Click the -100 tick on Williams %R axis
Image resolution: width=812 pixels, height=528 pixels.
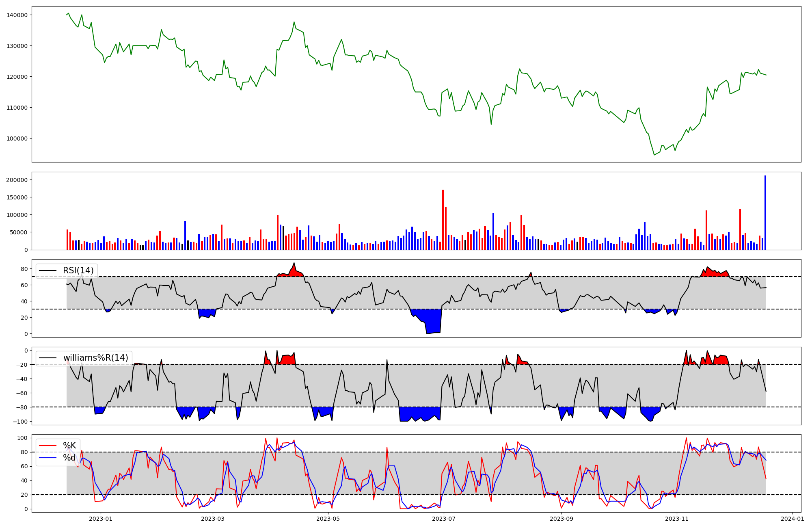(20, 422)
